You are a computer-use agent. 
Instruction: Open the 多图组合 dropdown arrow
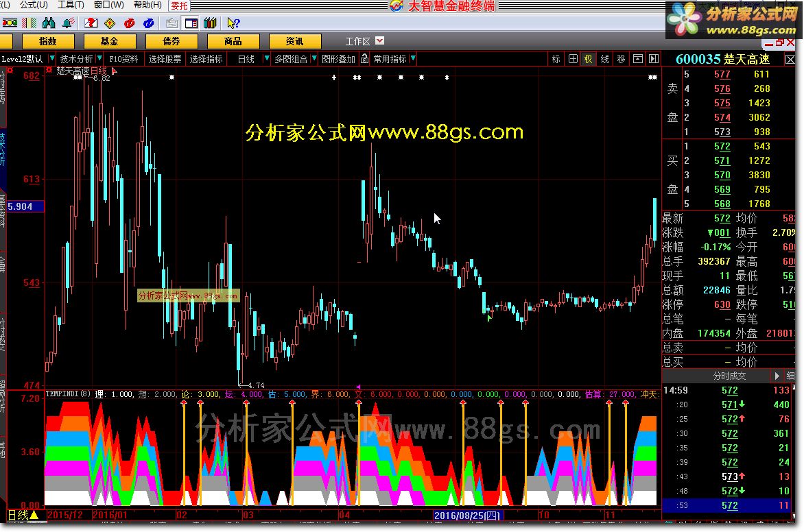pos(314,58)
